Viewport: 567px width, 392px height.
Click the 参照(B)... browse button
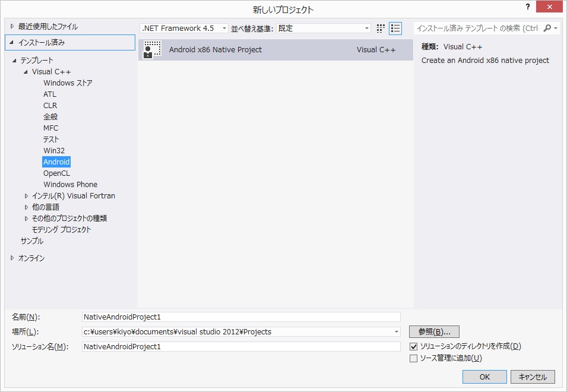(x=434, y=332)
